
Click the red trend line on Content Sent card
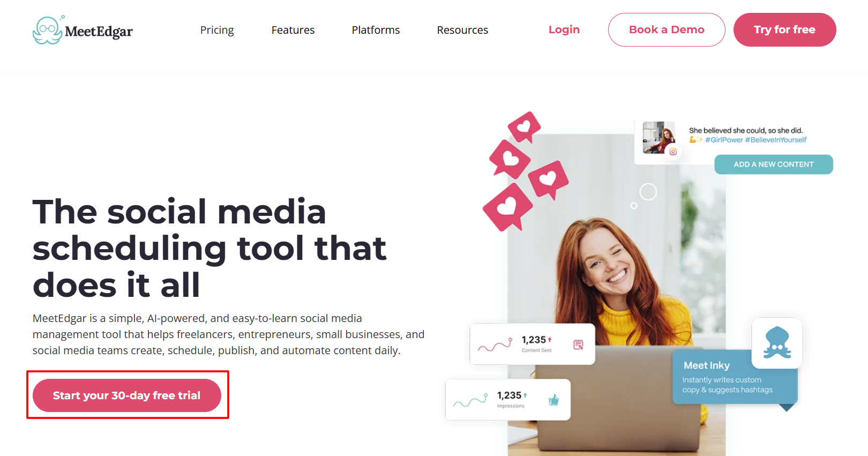click(x=495, y=345)
